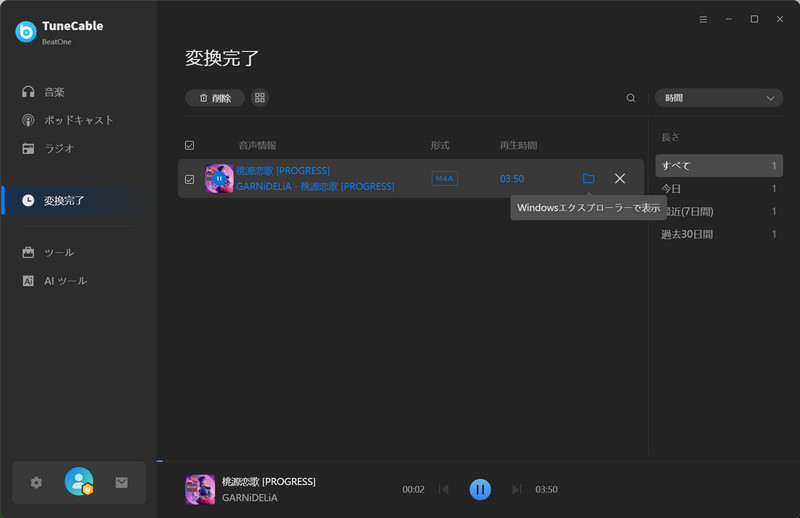The height and width of the screenshot is (518, 800).
Task: Click 桃源恋歌 [PROGRESS] title in player bar
Action: click(269, 482)
